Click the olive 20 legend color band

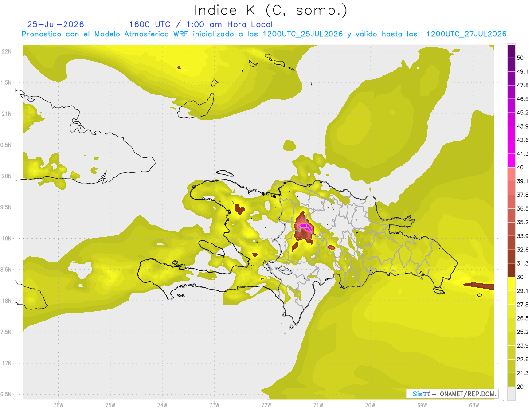pyautogui.click(x=511, y=380)
